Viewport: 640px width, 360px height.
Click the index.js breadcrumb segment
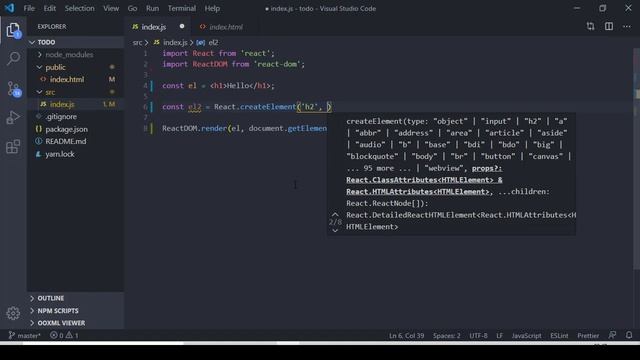coord(171,42)
